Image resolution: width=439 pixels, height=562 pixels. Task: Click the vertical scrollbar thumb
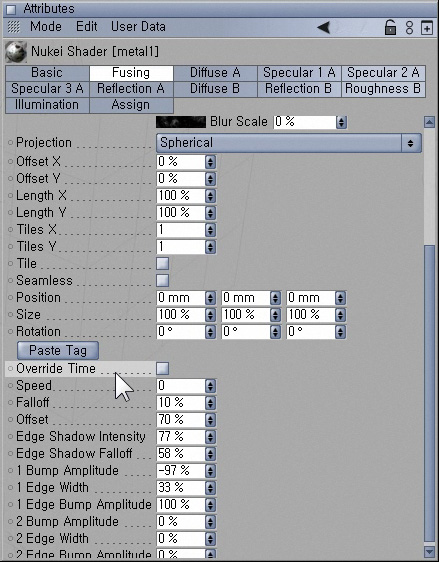[429, 394]
